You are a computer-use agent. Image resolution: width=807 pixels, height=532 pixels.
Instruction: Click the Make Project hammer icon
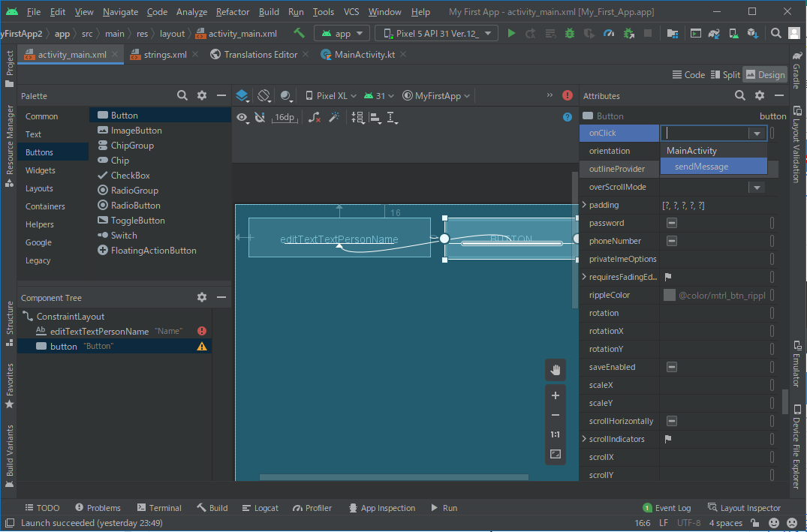[x=299, y=33]
